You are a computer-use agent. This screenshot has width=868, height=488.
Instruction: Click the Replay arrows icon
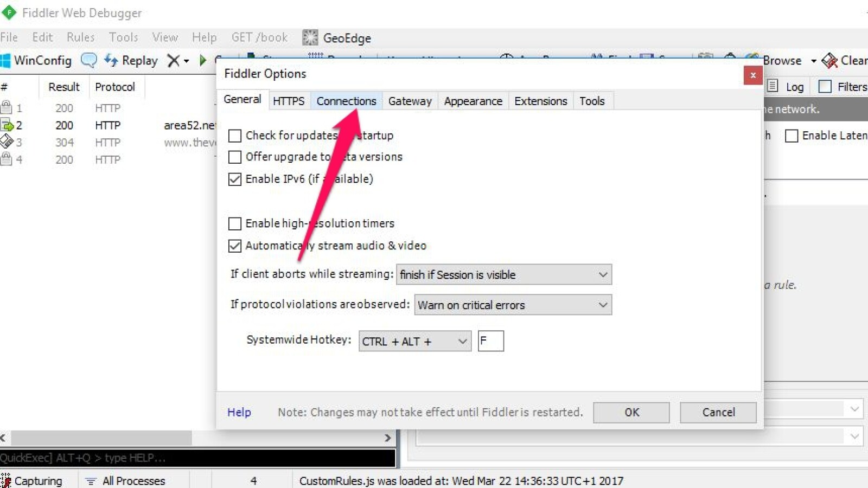click(x=111, y=60)
